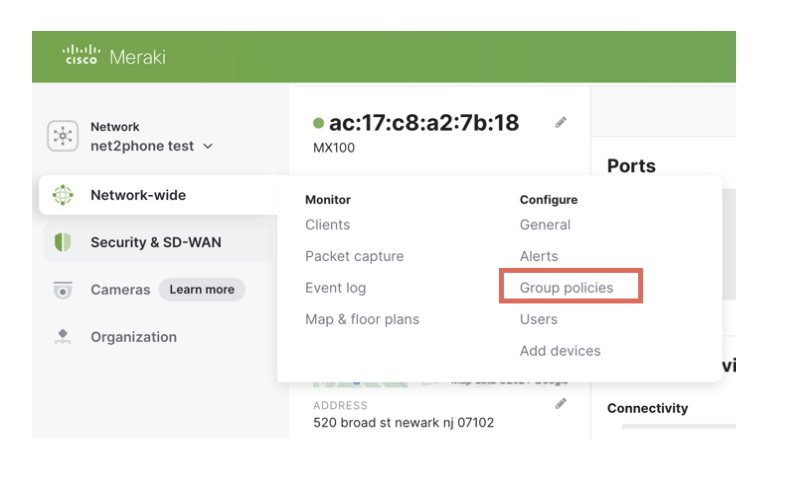Click the MX100 model label
Image resolution: width=786 pixels, height=480 pixels.
click(x=334, y=148)
